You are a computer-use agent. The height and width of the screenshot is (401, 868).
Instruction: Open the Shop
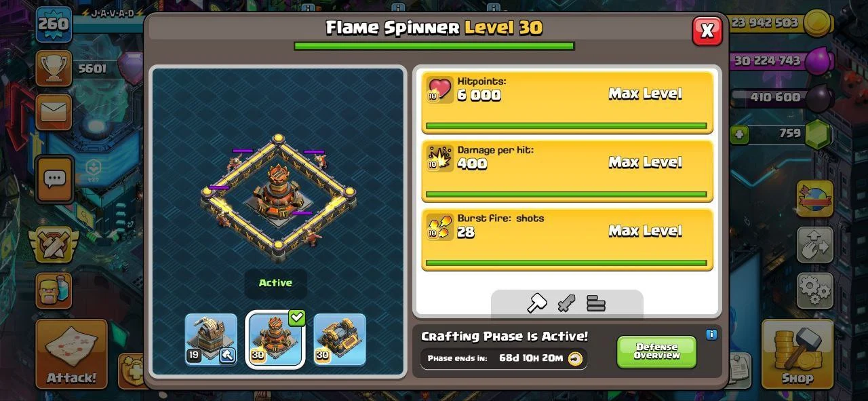coord(797,354)
